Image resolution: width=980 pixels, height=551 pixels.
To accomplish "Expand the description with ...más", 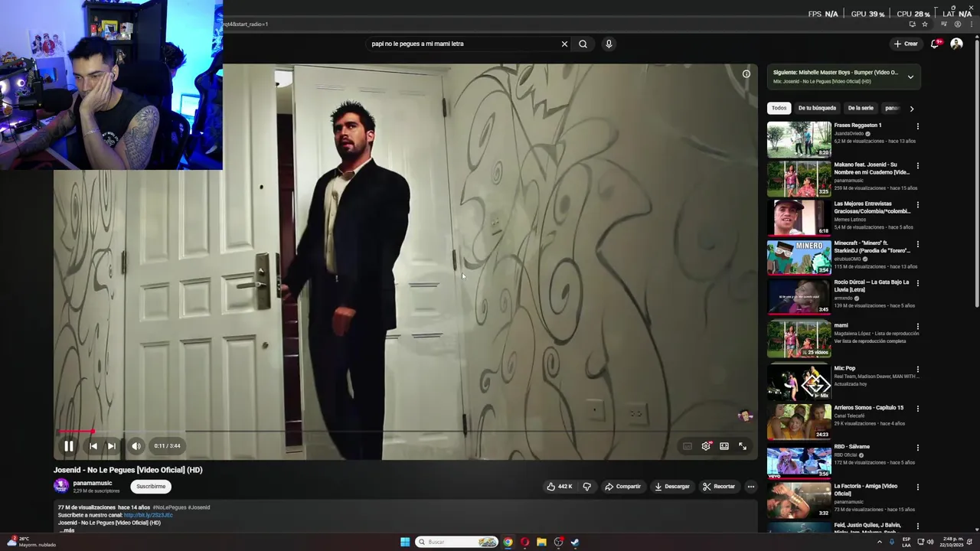I will point(67,530).
